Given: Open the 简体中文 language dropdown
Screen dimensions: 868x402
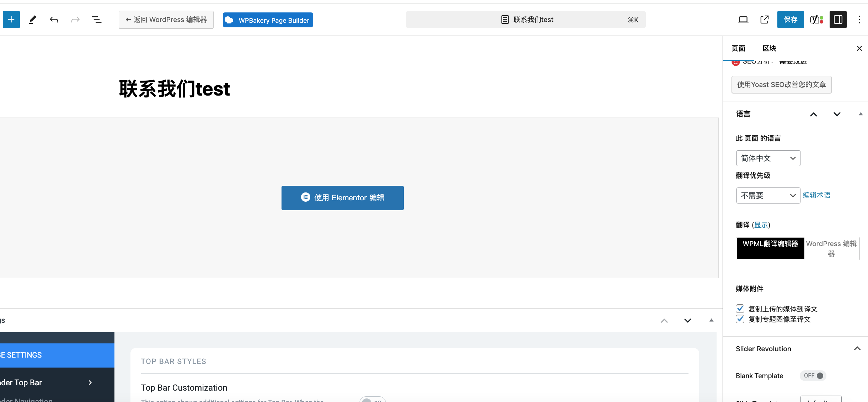Looking at the screenshot, I should 768,158.
